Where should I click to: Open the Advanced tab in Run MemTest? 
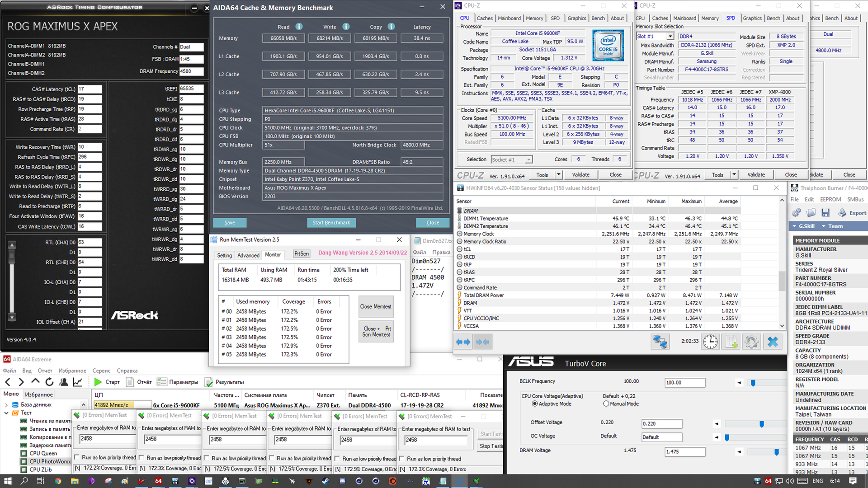(x=248, y=255)
